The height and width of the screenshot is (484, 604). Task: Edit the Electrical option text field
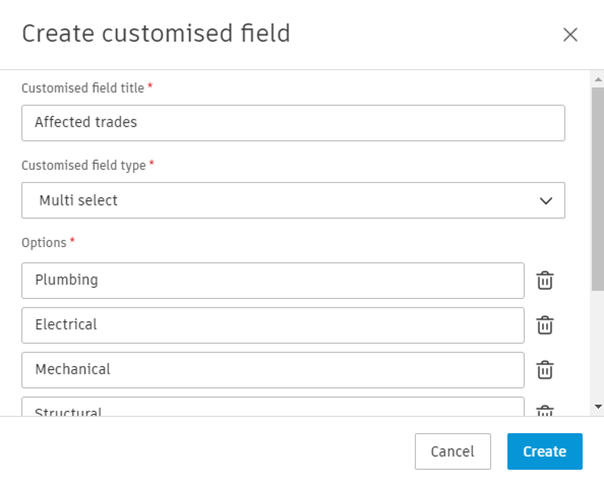[x=272, y=325]
